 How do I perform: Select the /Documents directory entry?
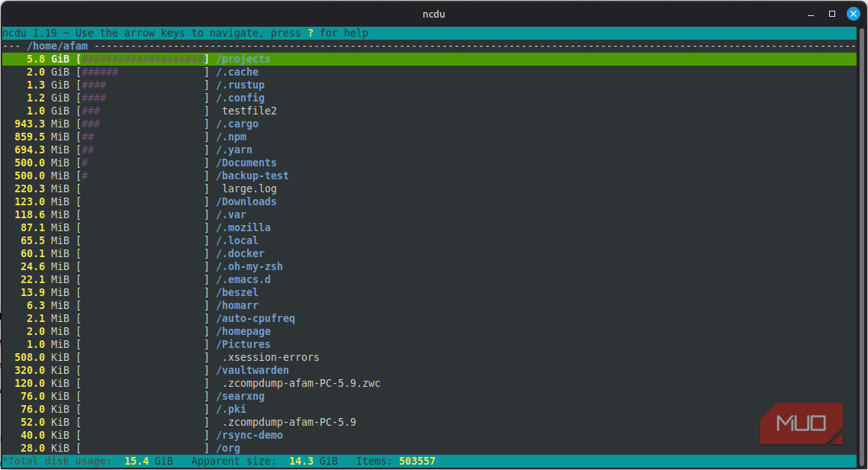coord(246,163)
